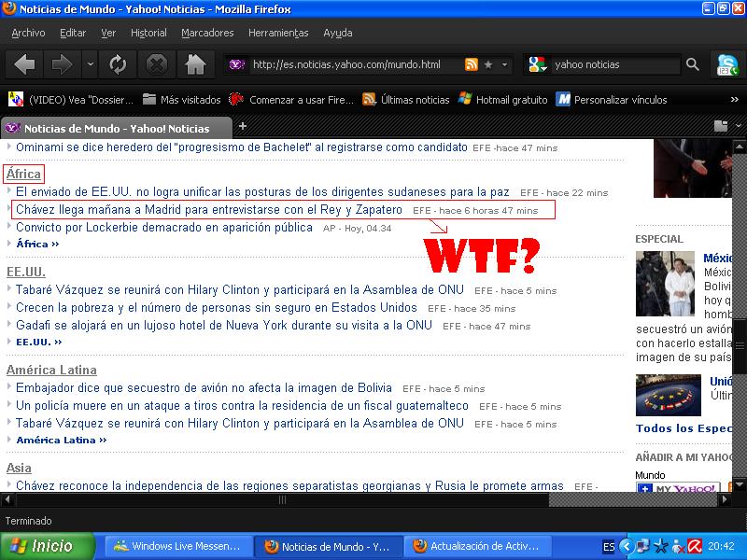Open the Más visitados bookmark folder
747x560 pixels.
pos(181,100)
